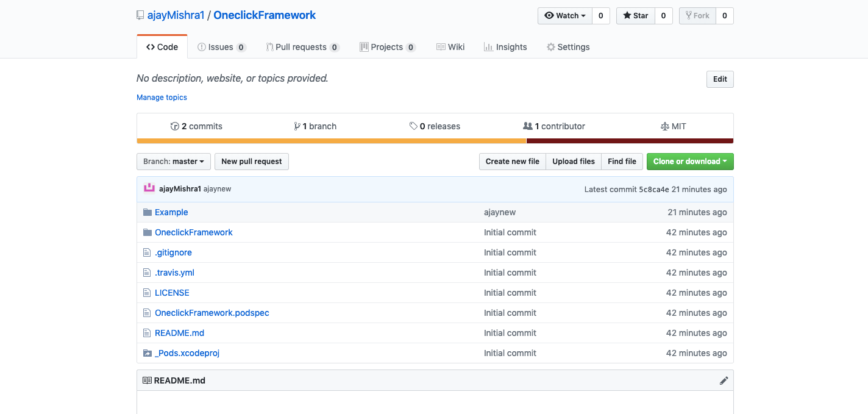Open the ajayMishra1 owner link in title
The image size is (868, 414).
(x=176, y=15)
